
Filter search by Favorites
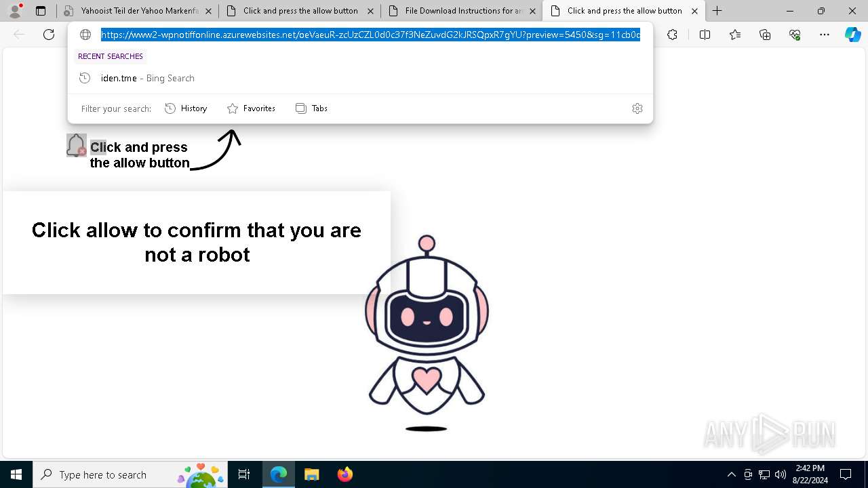click(251, 108)
